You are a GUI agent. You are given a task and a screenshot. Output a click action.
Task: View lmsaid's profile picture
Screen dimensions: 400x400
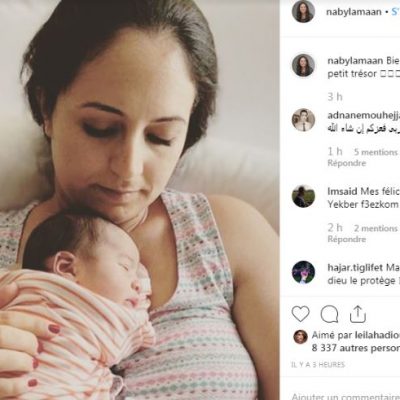click(x=303, y=196)
